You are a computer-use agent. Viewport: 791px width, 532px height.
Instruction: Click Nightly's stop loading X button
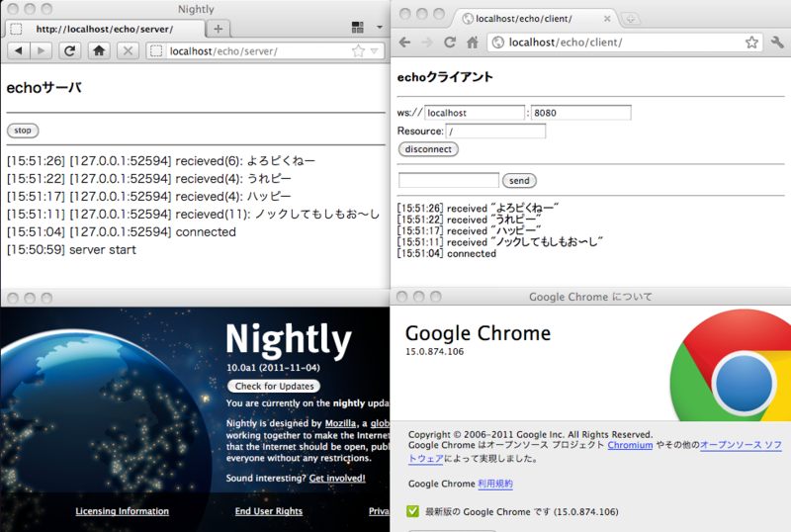pos(128,50)
